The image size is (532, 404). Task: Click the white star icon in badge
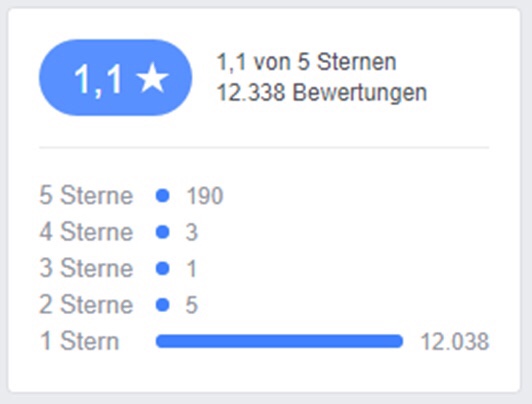pos(152,78)
